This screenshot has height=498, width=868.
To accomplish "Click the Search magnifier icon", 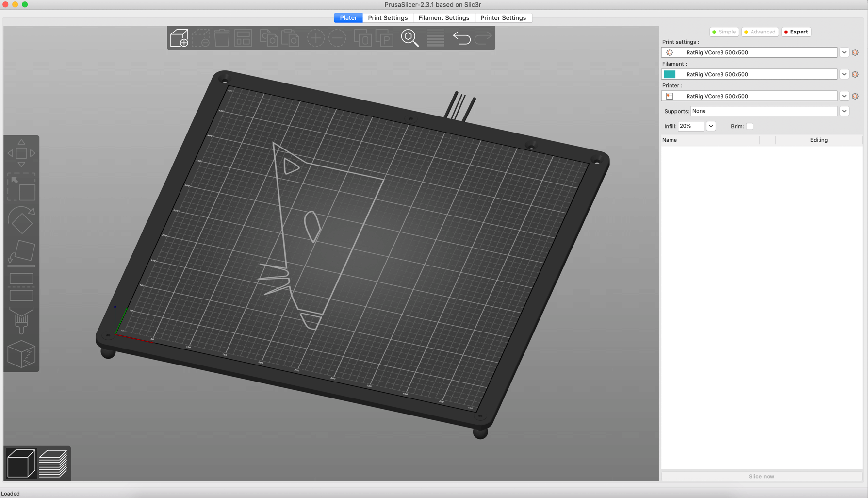I will point(410,38).
